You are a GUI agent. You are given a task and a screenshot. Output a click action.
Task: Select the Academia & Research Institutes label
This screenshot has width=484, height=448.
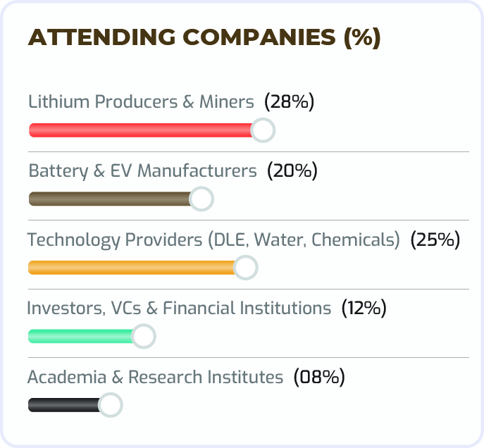(155, 377)
